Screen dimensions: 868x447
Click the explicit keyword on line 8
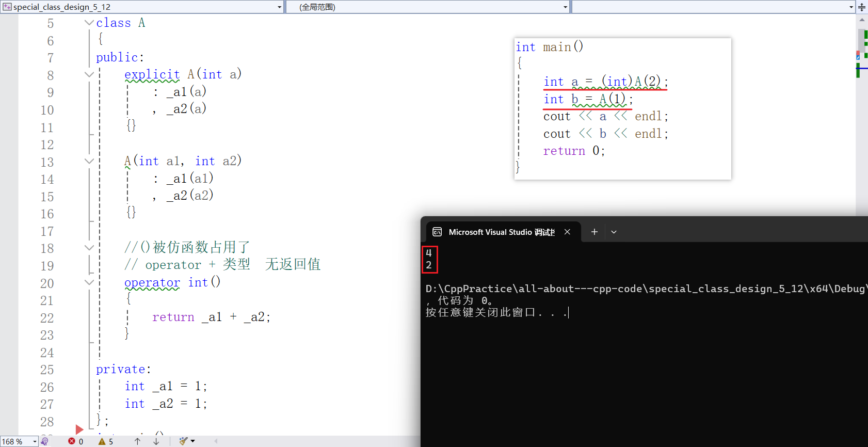[x=152, y=74]
